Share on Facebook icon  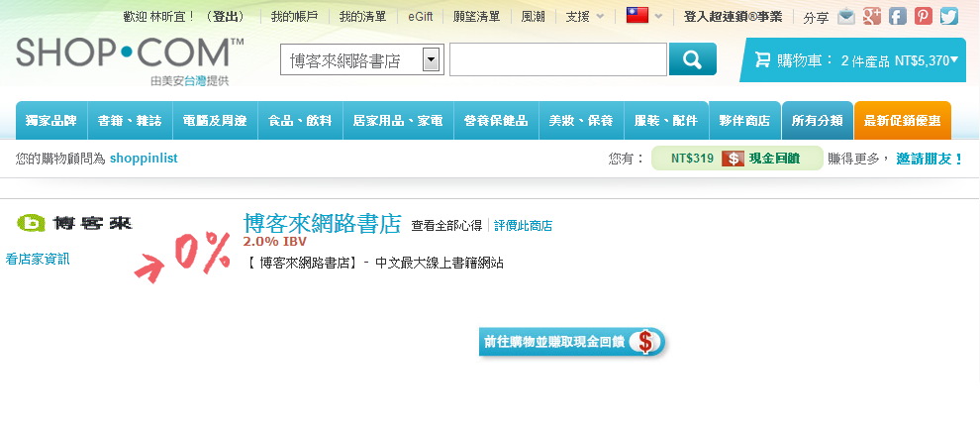click(x=898, y=16)
